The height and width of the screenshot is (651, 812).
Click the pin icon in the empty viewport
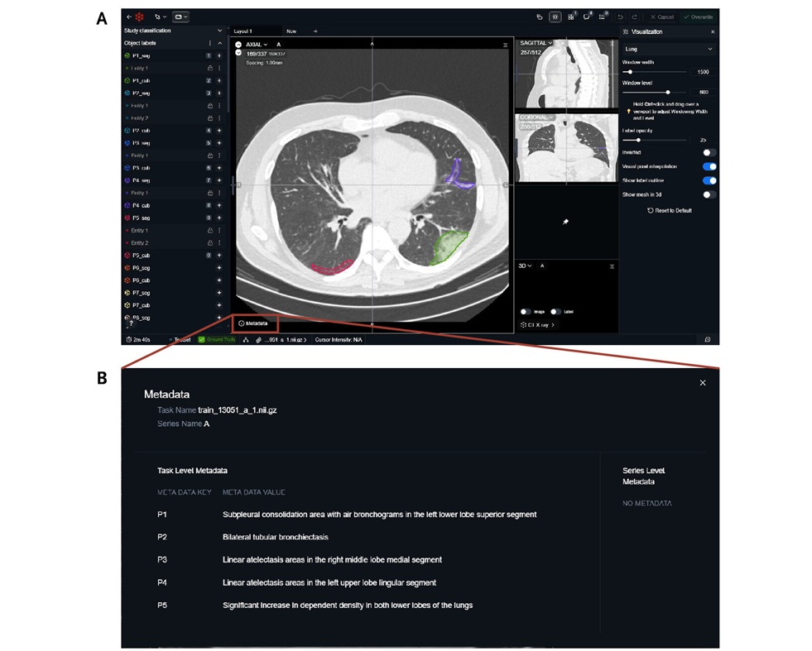[x=565, y=222]
